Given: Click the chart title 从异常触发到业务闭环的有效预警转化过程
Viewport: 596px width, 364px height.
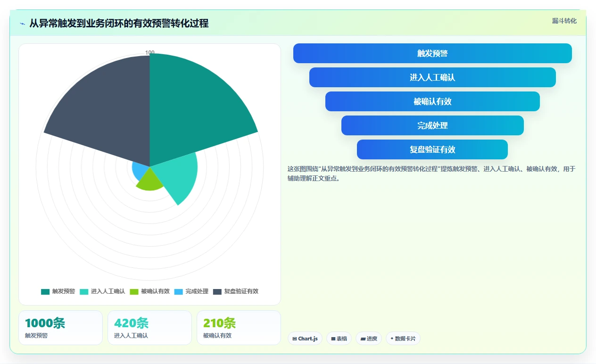Looking at the screenshot, I should click(119, 24).
